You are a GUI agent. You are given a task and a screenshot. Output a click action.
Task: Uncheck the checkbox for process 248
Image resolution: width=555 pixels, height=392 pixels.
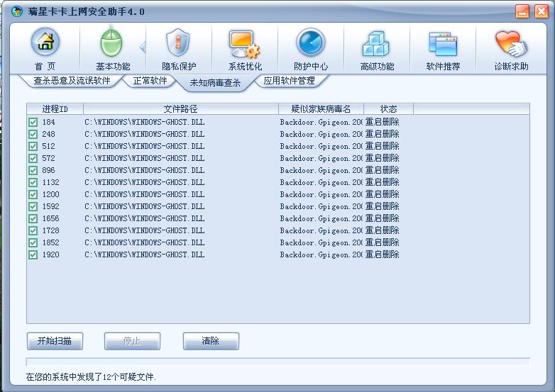click(x=33, y=134)
